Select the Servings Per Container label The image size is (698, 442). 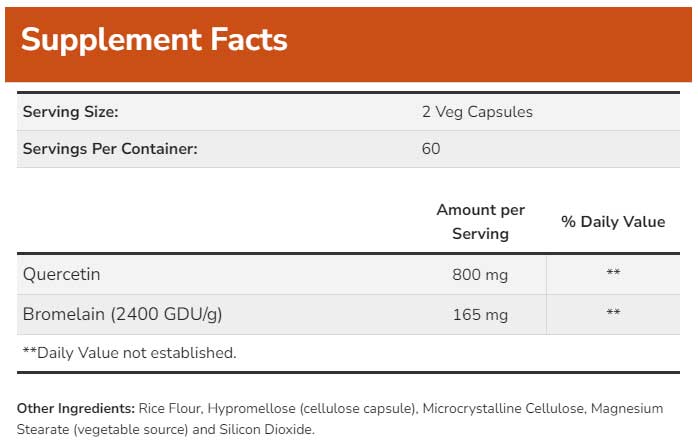click(110, 149)
